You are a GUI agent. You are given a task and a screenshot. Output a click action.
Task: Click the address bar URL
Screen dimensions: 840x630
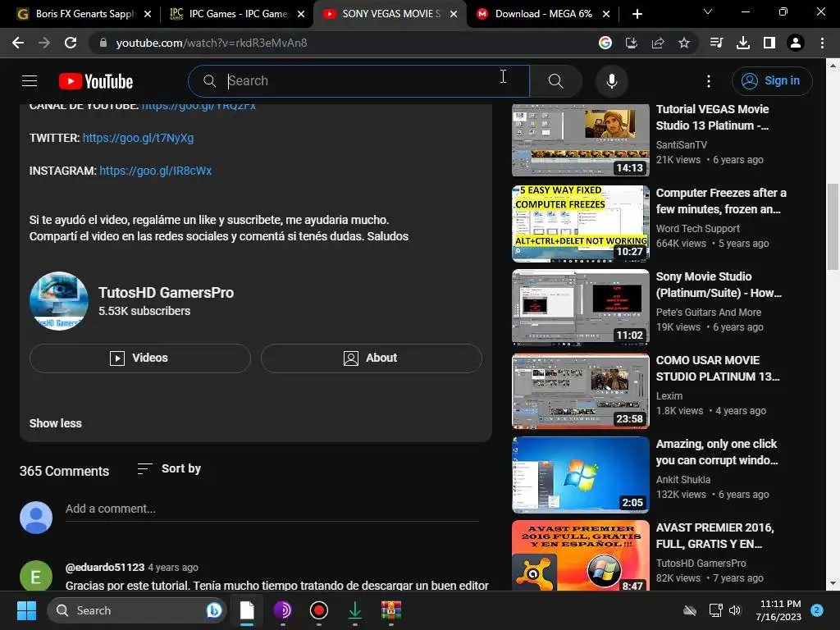click(212, 43)
